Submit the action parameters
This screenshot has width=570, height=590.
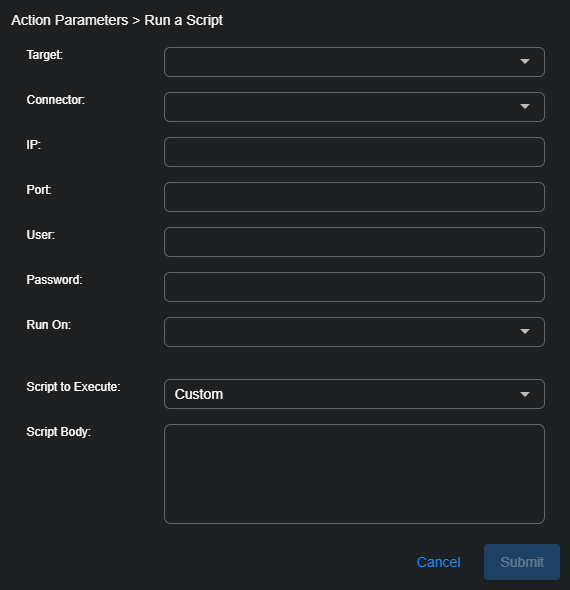point(522,562)
